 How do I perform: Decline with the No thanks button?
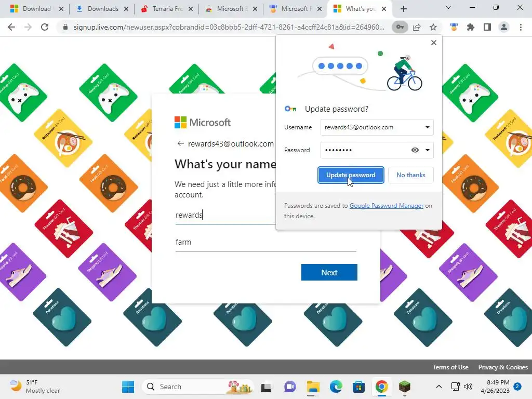pyautogui.click(x=411, y=175)
